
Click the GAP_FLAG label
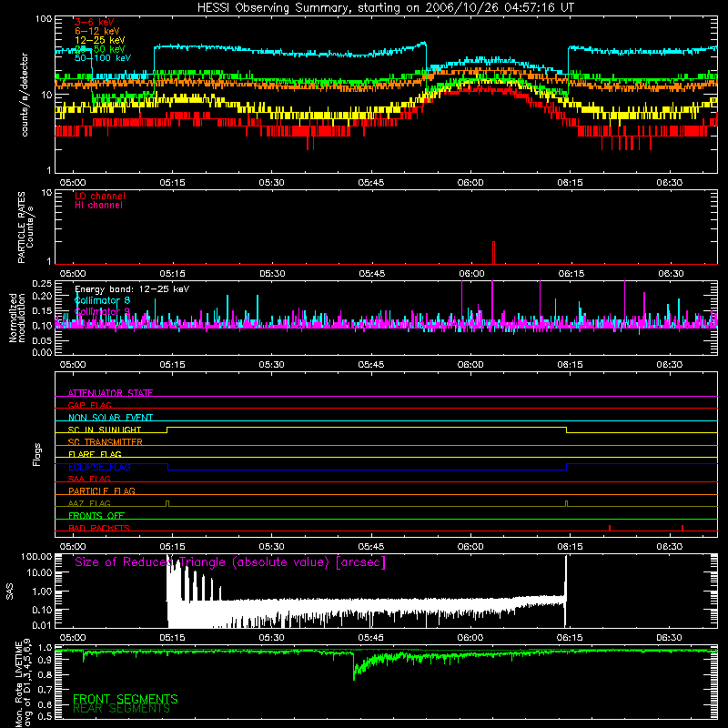click(x=89, y=405)
